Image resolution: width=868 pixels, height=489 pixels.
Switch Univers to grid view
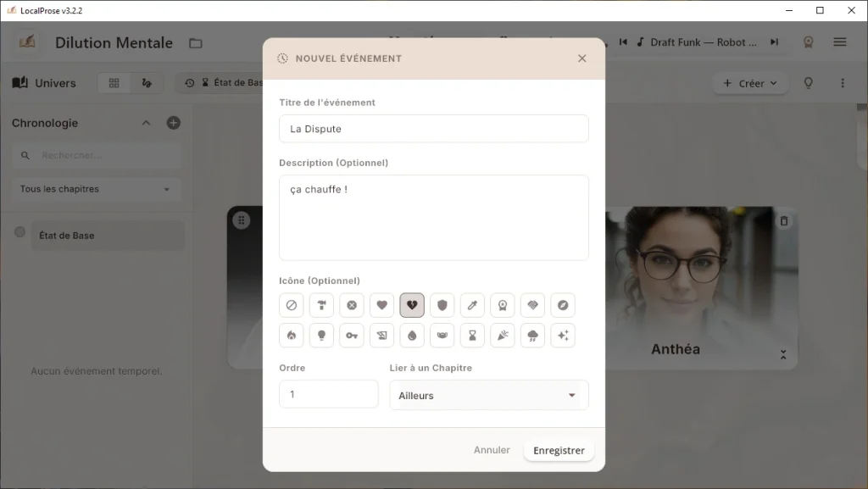tap(114, 83)
